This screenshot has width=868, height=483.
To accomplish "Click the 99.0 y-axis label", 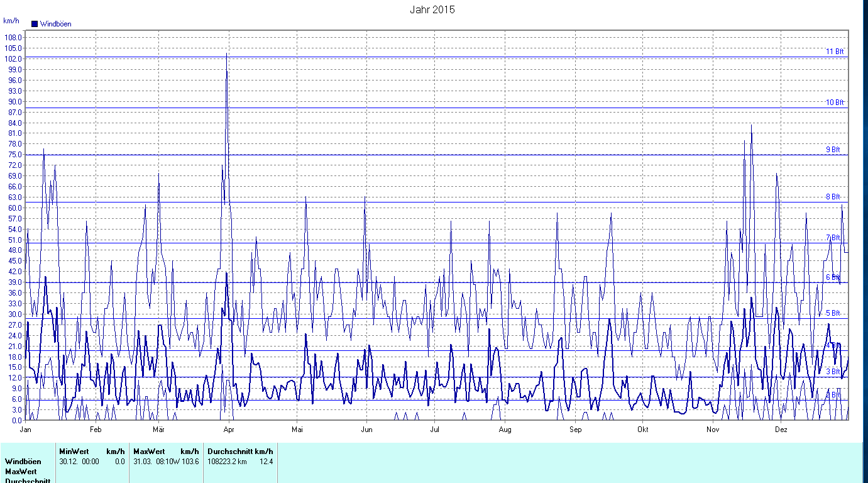I will (15, 70).
